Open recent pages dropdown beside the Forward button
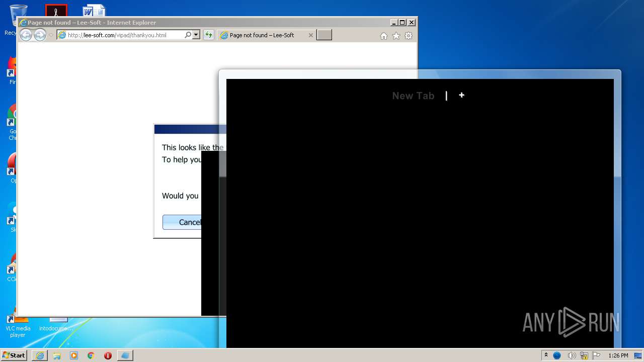The width and height of the screenshot is (644, 362). (51, 35)
